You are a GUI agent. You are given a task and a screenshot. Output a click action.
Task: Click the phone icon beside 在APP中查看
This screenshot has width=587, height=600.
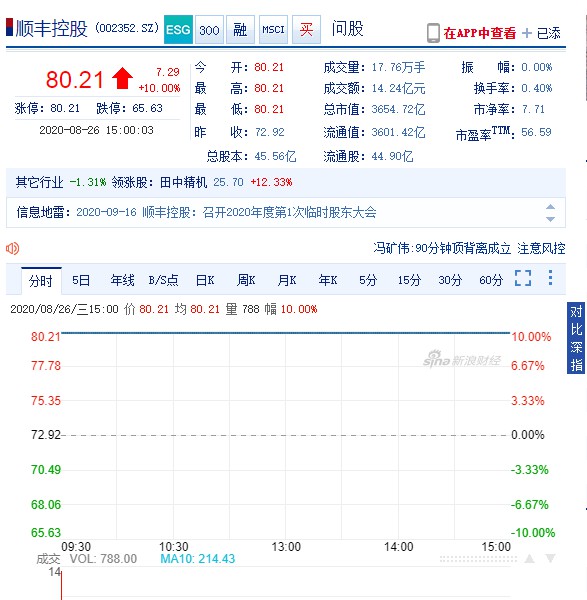(x=433, y=33)
